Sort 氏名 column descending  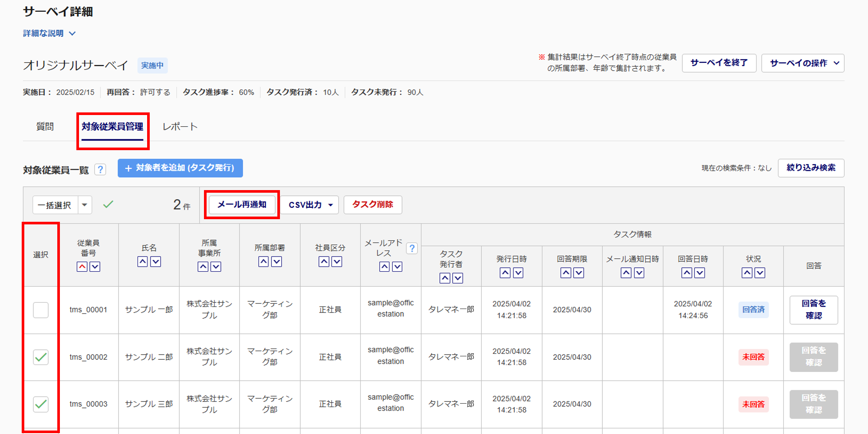155,261
